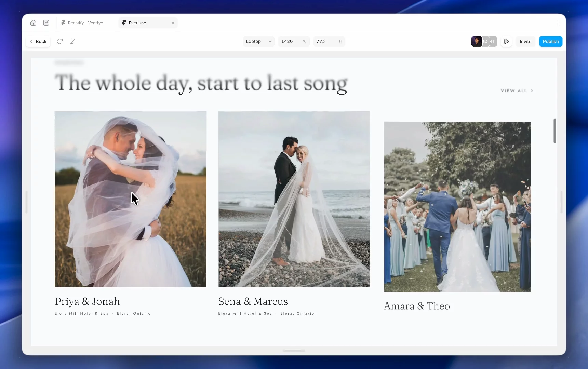Switch to the Reestify - Ventfye tab
Screen dimensions: 588x369
click(x=82, y=23)
